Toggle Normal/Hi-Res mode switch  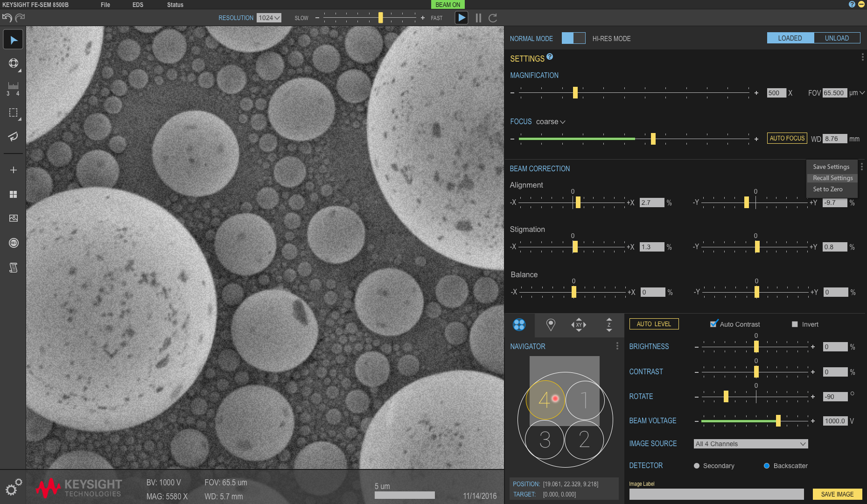[573, 38]
